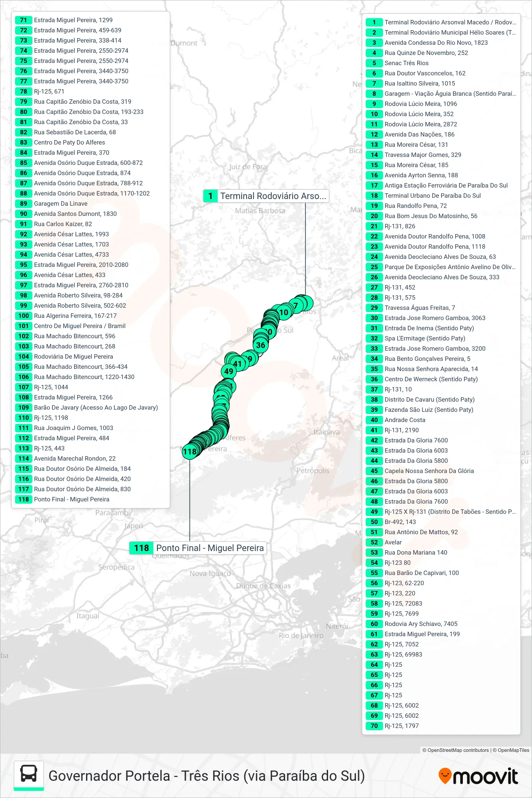This screenshot has height=798, width=532.
Task: Select stop 25 Parque De Exposições Antônio Avelino
Action: coord(441,267)
